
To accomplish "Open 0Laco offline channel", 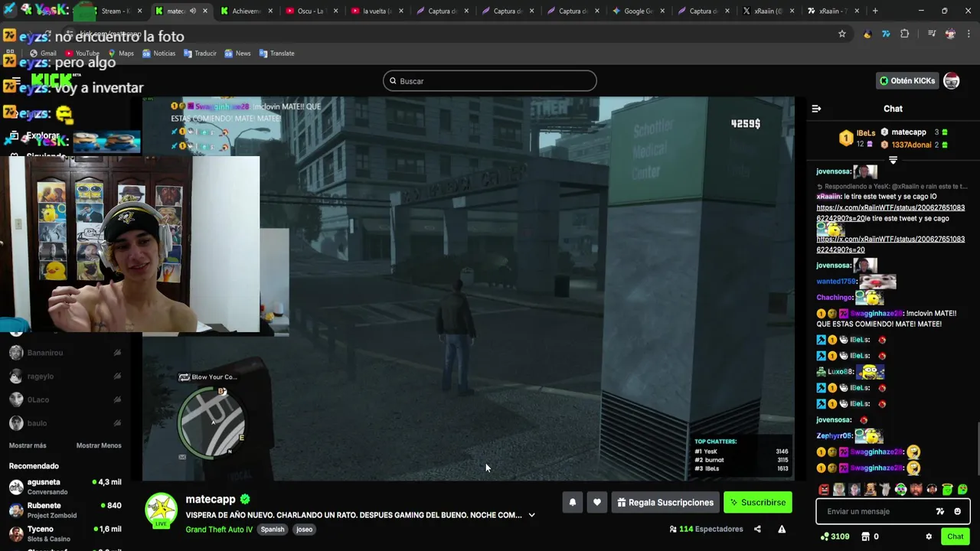I will click(65, 399).
